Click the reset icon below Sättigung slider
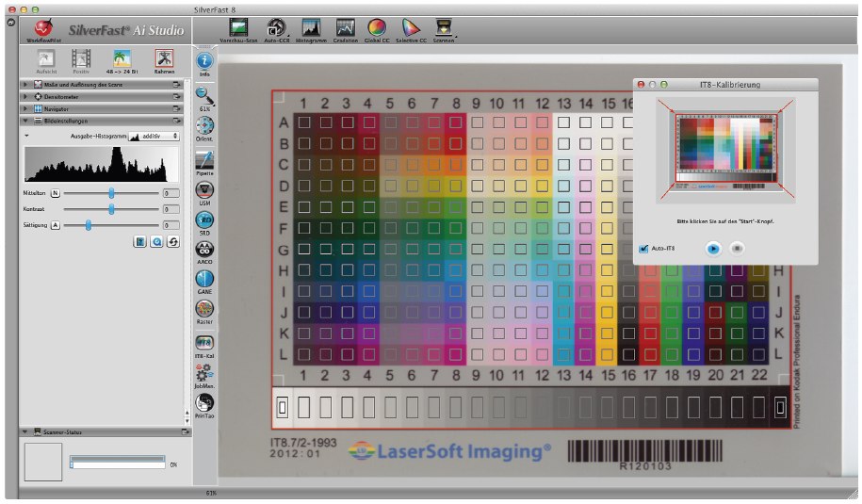862x504 pixels. pyautogui.click(x=173, y=242)
